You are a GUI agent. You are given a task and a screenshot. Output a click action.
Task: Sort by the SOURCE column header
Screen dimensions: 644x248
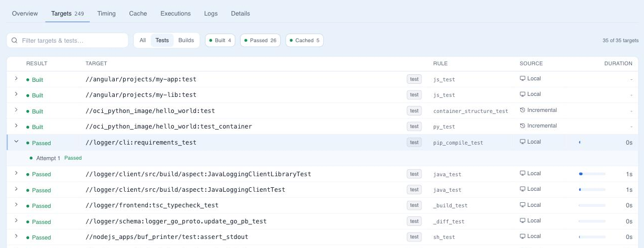[531, 64]
